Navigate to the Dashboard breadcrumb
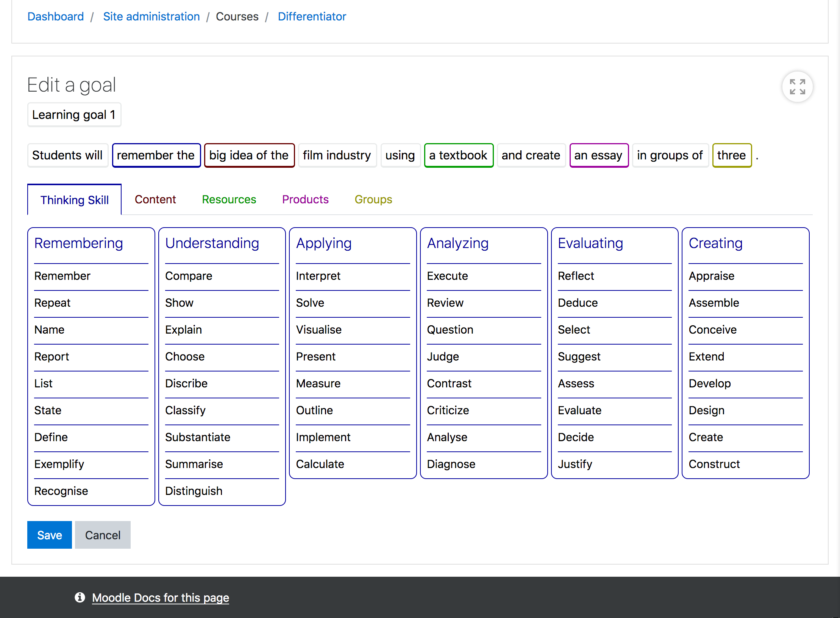Viewport: 840px width, 618px height. tap(56, 16)
